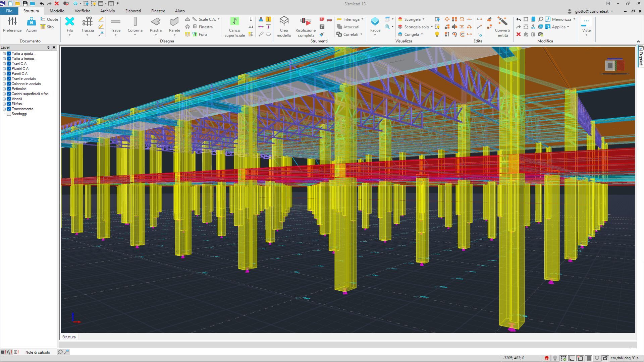Switch to the Modello ribbon tab
Screen dimensions: 644x362
coord(57,11)
